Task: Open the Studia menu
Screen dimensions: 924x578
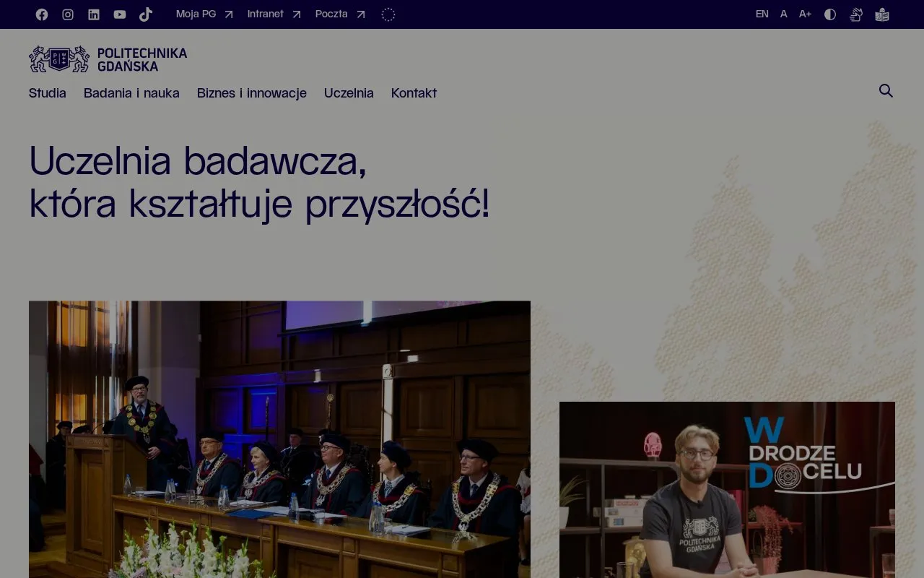Action: coord(48,93)
